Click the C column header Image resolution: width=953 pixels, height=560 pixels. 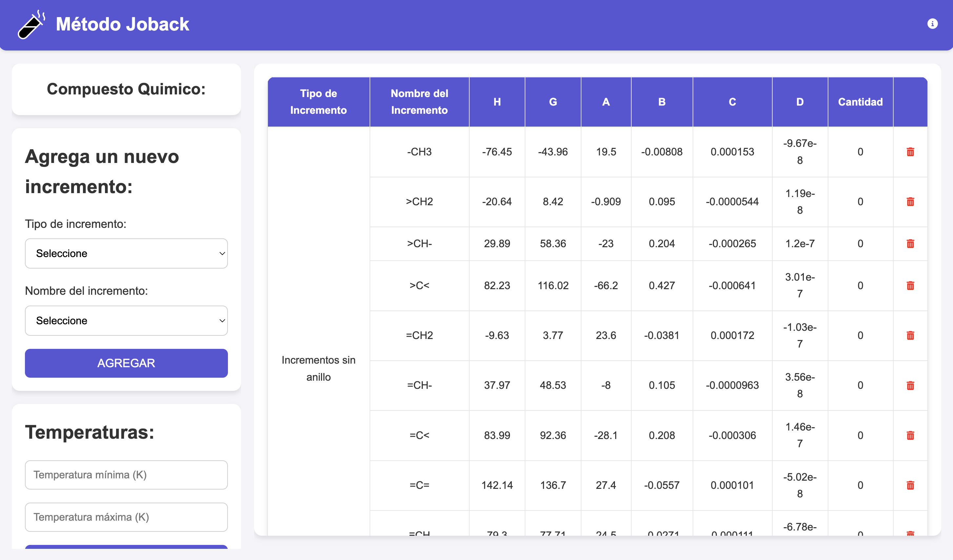click(732, 102)
